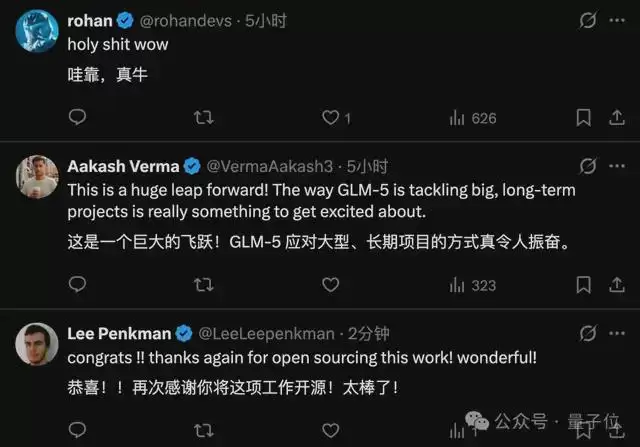Retweet Aakash Verma's tweet
Screen dimensions: 640x447
(x=203, y=285)
